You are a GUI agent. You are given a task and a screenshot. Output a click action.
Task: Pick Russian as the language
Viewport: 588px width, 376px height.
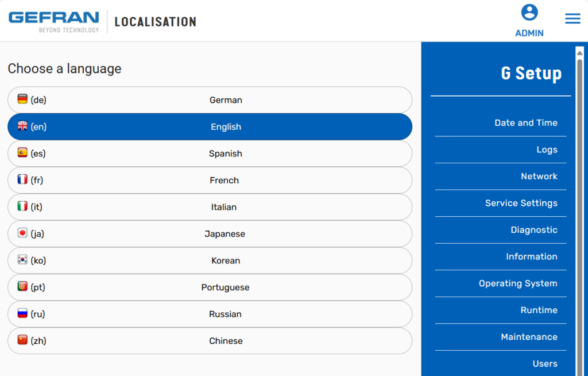coord(210,314)
